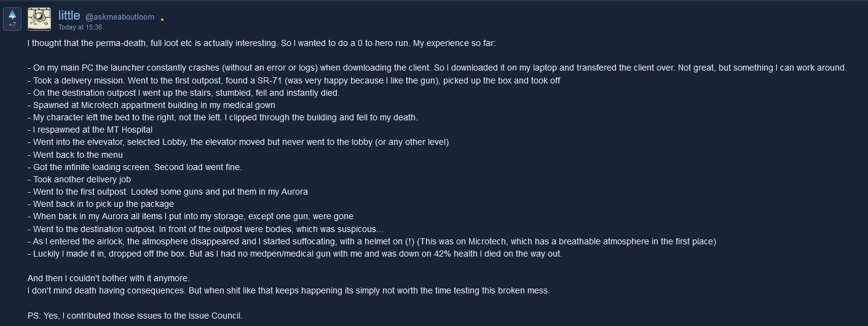Click the line about items gone from Aurora storage

(x=191, y=216)
